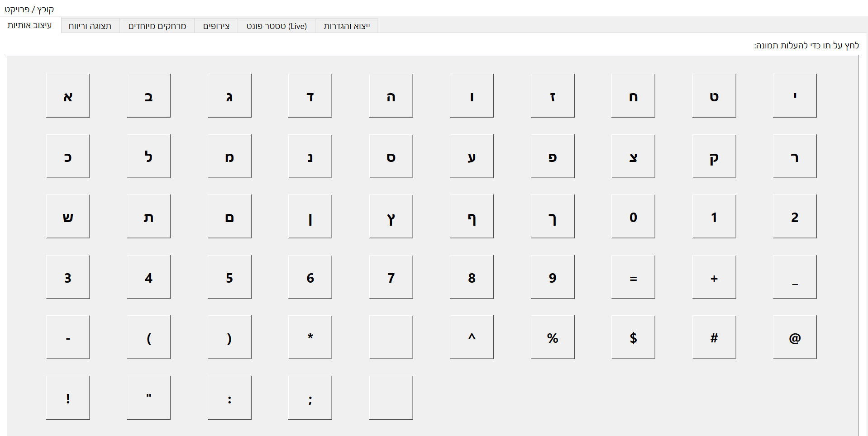Go to the טסטר פונט (Live) tab

click(x=277, y=26)
